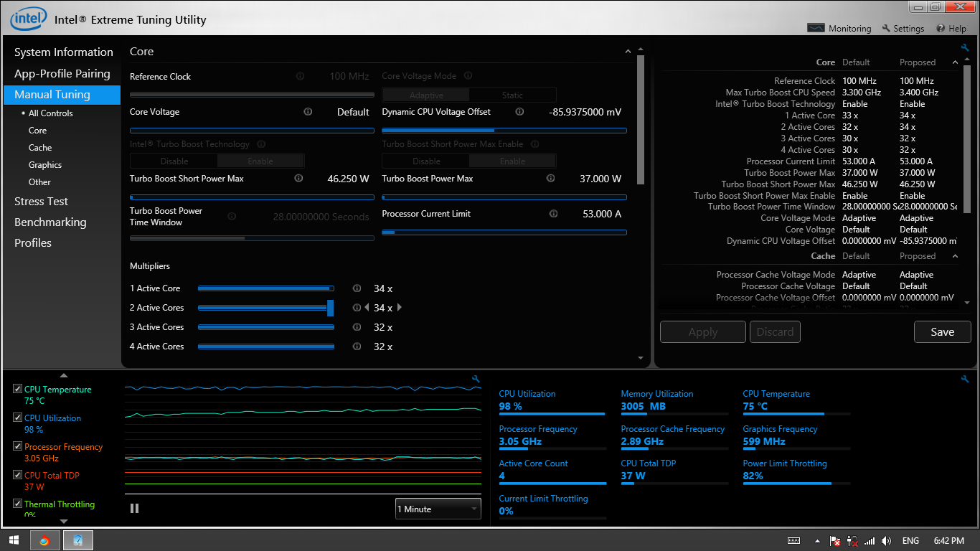Click ENG language indicator in taskbar
This screenshot has height=551, width=980.
pyautogui.click(x=910, y=540)
